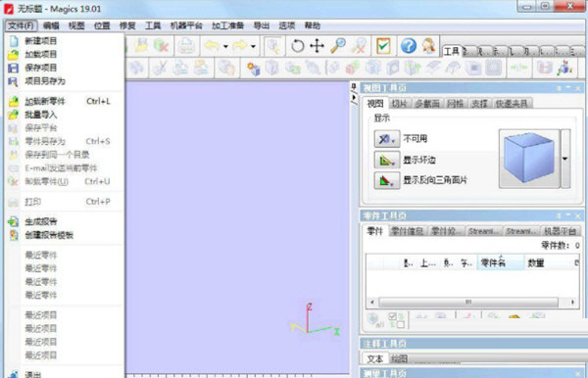588x378 pixels.
Task: Activate the zoom magnifier icon
Action: pyautogui.click(x=338, y=46)
